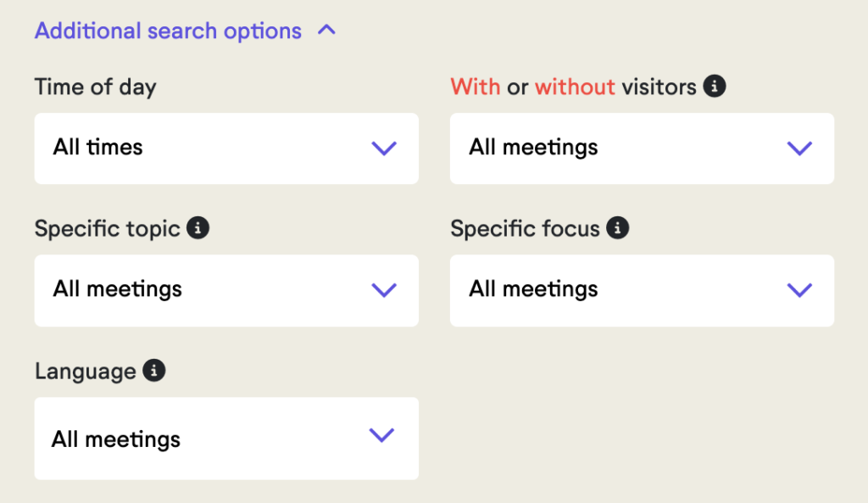Click the info icon next to visitors
This screenshot has height=503, width=868.
[714, 87]
